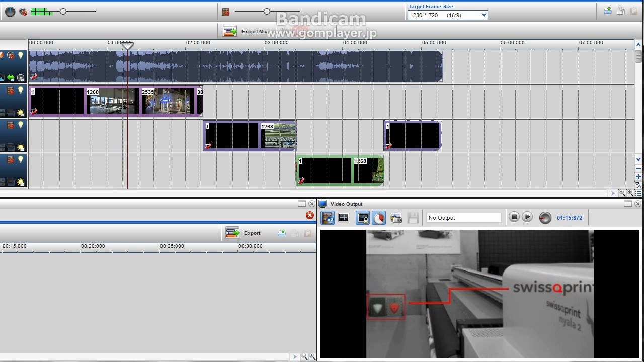This screenshot has height=362, width=644.
Task: Click the paste icon in top-right toolbar
Action: (x=634, y=11)
